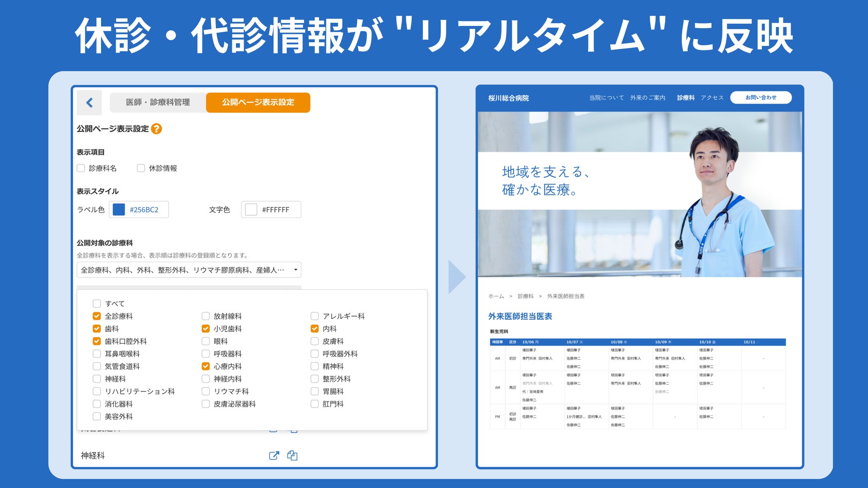Viewport: 868px width, 488px height.
Task: Click ホーム in the breadcrumb
Action: (496, 296)
